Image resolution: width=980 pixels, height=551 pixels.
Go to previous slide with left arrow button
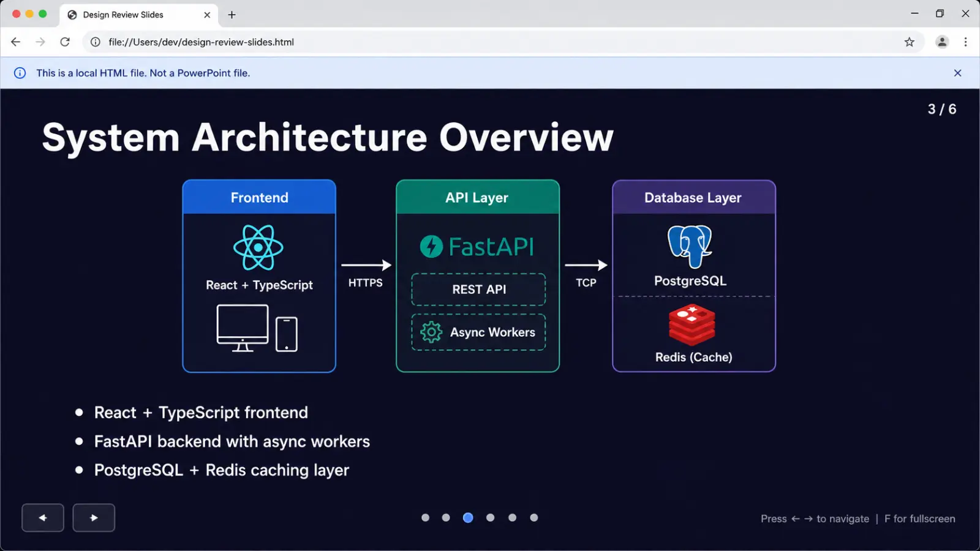click(x=43, y=518)
